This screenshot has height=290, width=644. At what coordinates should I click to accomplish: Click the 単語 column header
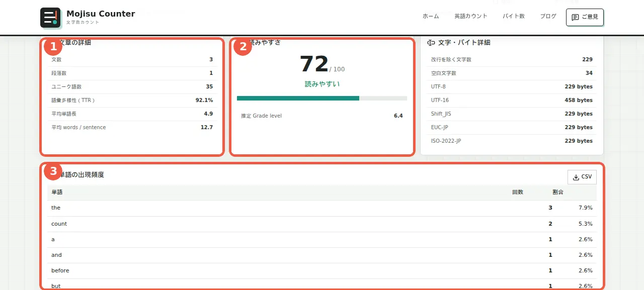pyautogui.click(x=57, y=192)
